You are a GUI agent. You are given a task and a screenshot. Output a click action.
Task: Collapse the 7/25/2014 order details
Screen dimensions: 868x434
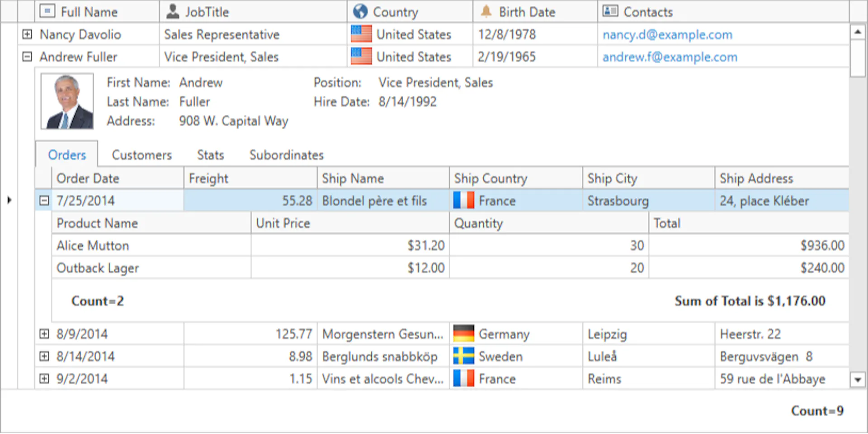[44, 201]
